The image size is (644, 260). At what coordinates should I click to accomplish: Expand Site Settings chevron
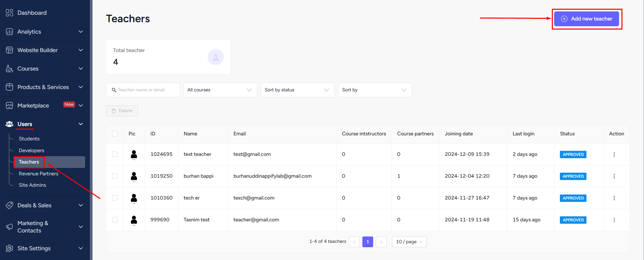click(81, 248)
